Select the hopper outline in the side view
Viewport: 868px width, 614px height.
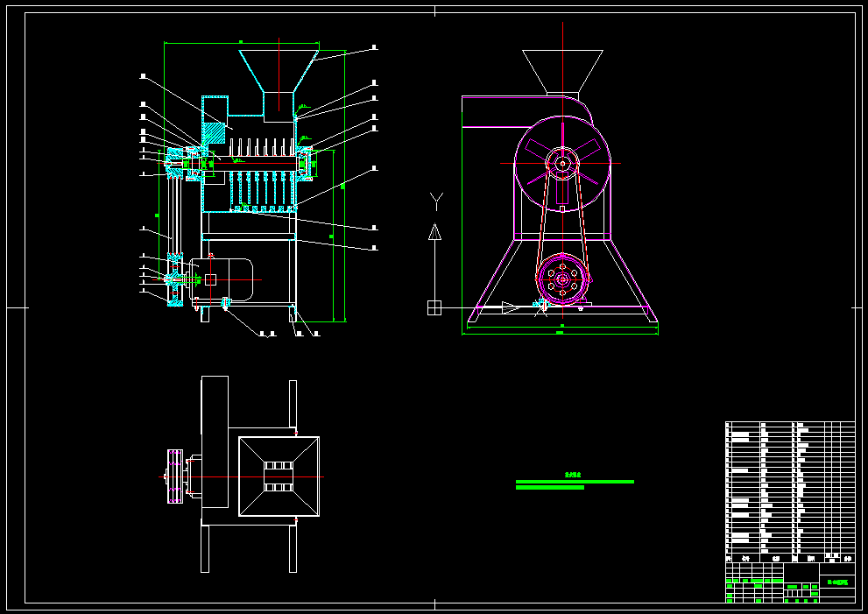(x=562, y=72)
